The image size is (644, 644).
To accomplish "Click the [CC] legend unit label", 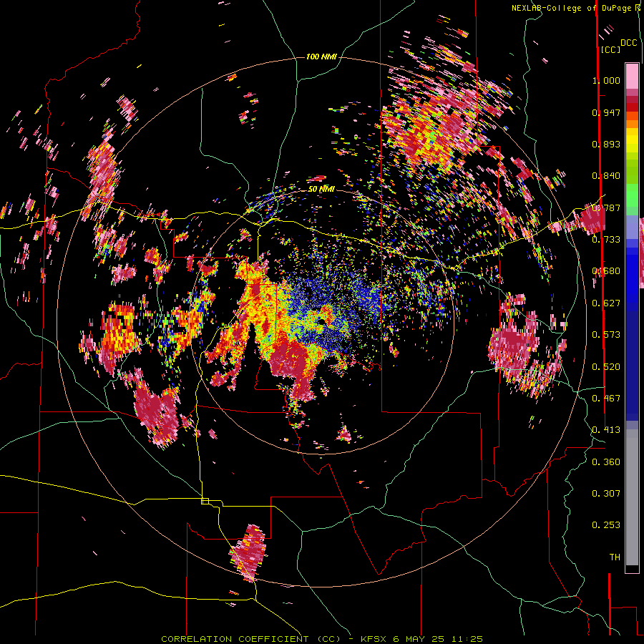I will click(x=610, y=49).
